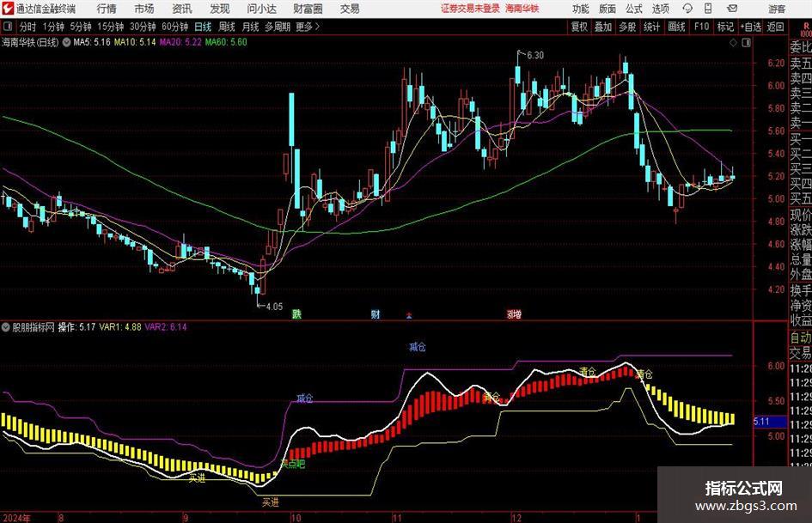The width and height of the screenshot is (812, 523).
Task: Expand the 更多 period list
Action: tap(308, 27)
